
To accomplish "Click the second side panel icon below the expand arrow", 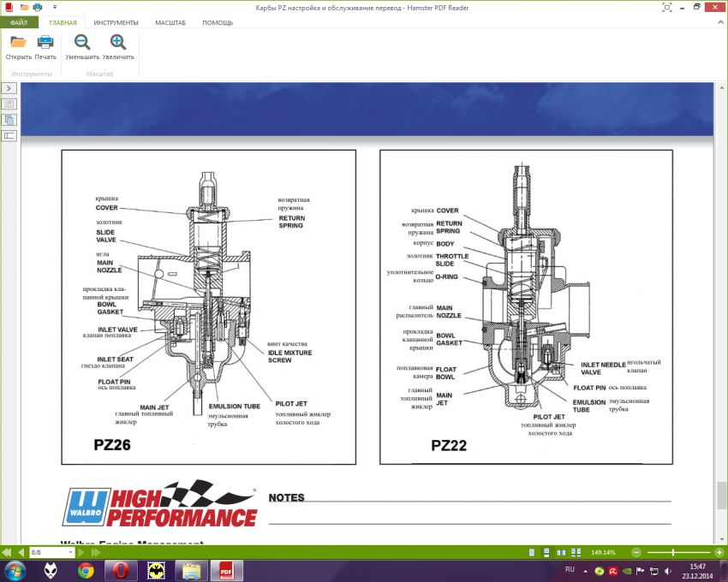I will [x=9, y=104].
